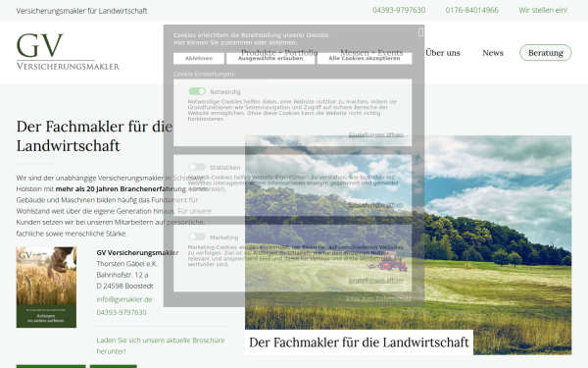The image size is (588, 368).
Task: Toggle the Notwendig cookies switch
Action: [197, 91]
